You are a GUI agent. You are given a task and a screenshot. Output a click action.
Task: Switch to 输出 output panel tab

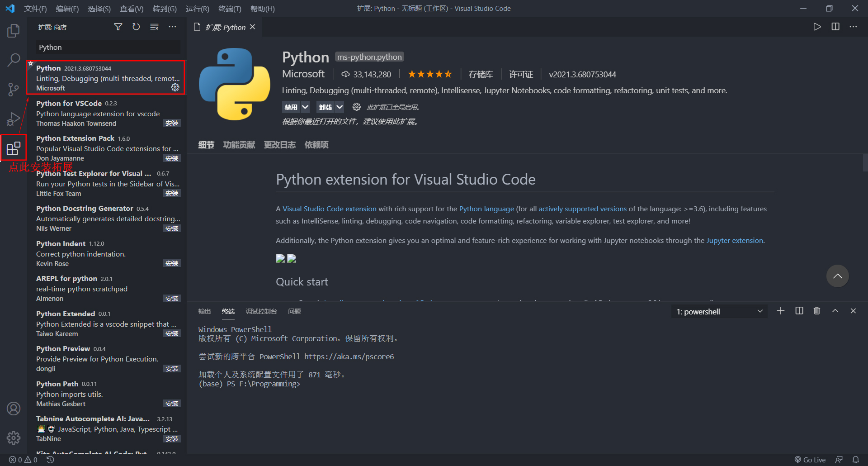[204, 311]
